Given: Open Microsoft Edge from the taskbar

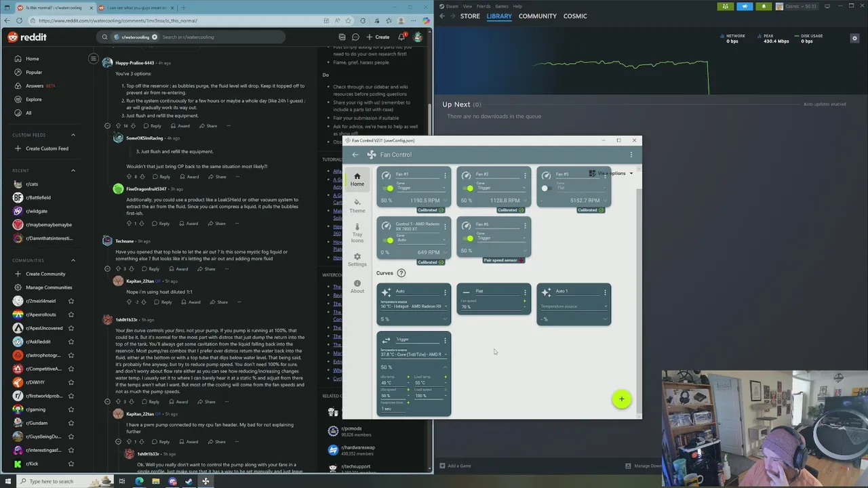Looking at the screenshot, I should click(x=139, y=481).
